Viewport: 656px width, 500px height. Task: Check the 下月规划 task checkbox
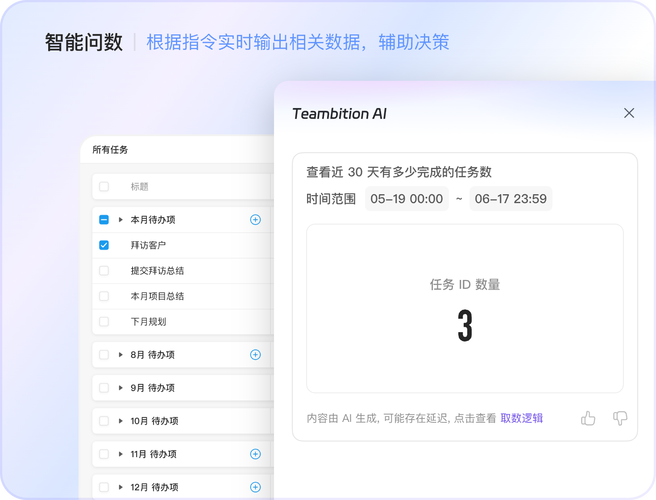pyautogui.click(x=104, y=322)
